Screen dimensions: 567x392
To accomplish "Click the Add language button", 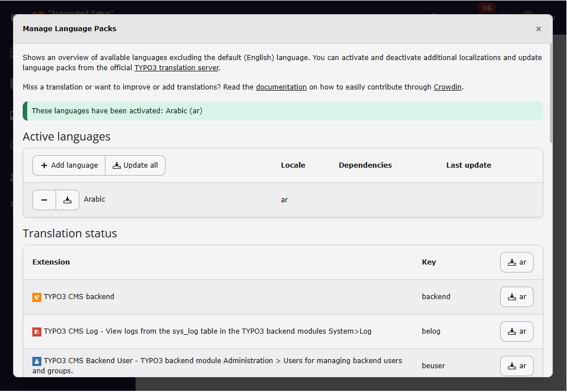I will [69, 165].
